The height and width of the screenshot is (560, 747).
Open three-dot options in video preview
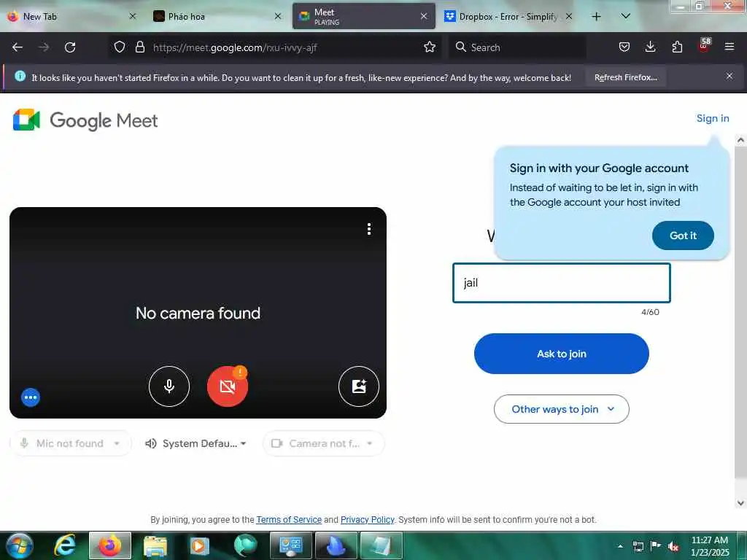[368, 229]
